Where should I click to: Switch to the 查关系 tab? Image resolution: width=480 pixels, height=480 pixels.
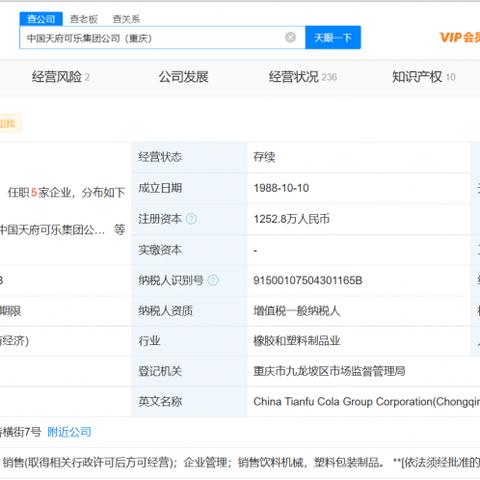pos(126,19)
